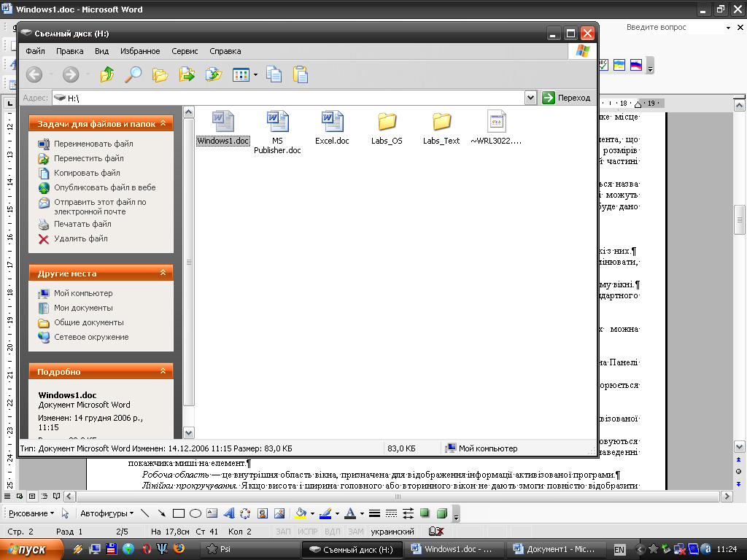Collapse the 'Подробно' details panel
The width and height of the screenshot is (747, 560).
(163, 371)
